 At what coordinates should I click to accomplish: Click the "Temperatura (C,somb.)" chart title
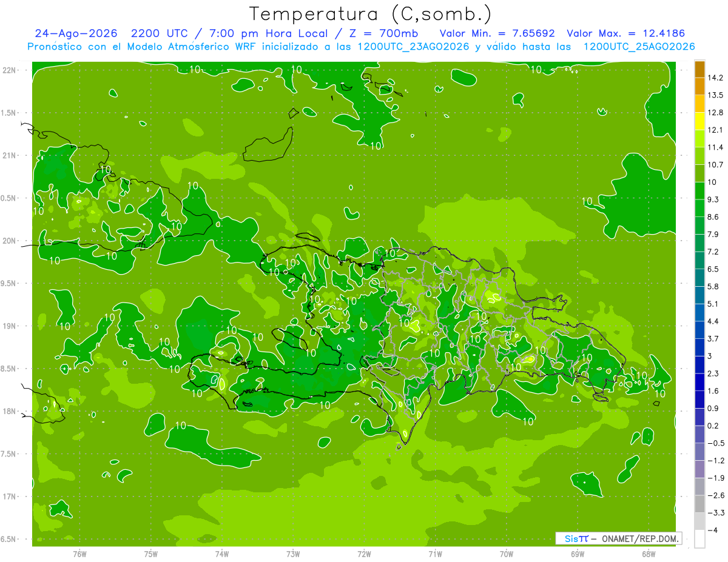(x=371, y=14)
